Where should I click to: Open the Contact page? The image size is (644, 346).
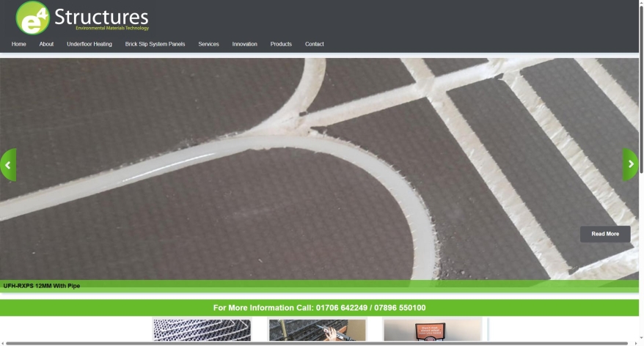tap(314, 44)
